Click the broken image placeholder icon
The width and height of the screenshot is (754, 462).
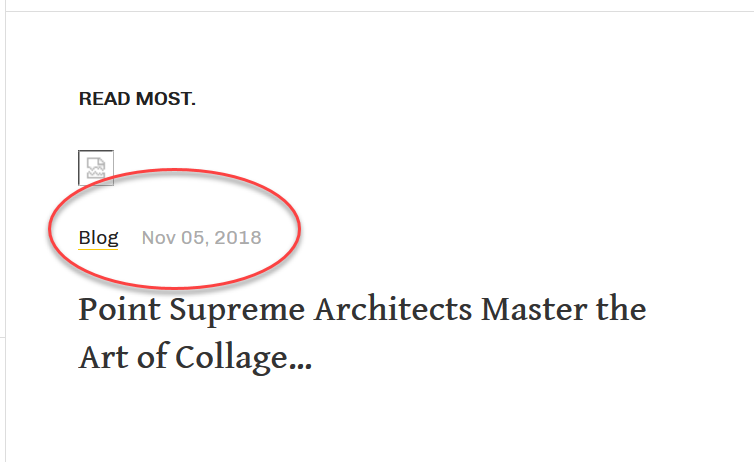pyautogui.click(x=96, y=168)
